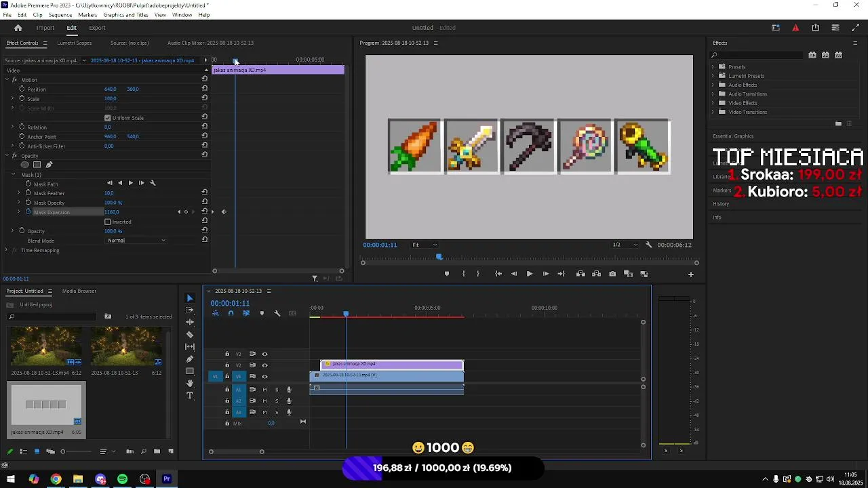
Task: Toggle timeline linked selection icon
Action: (246, 313)
